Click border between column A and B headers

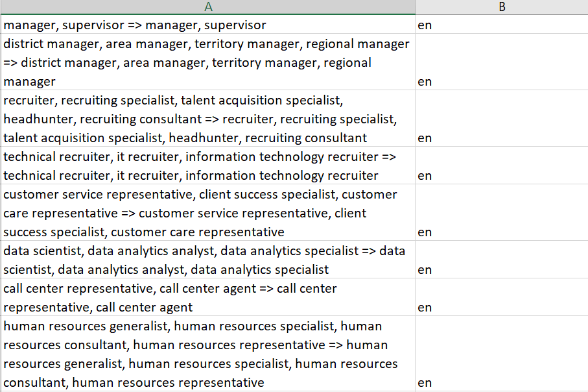pyautogui.click(x=415, y=6)
